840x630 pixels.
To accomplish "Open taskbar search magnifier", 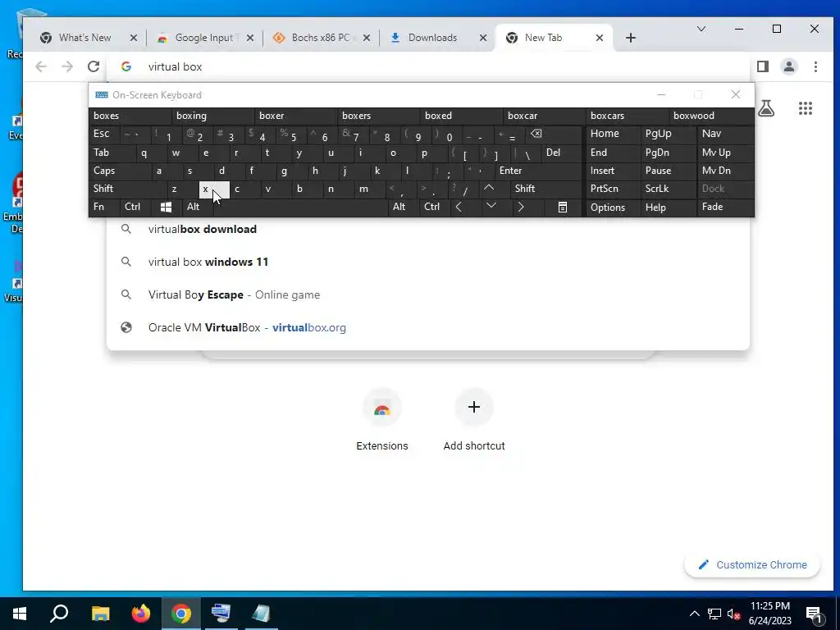I will coord(59,614).
